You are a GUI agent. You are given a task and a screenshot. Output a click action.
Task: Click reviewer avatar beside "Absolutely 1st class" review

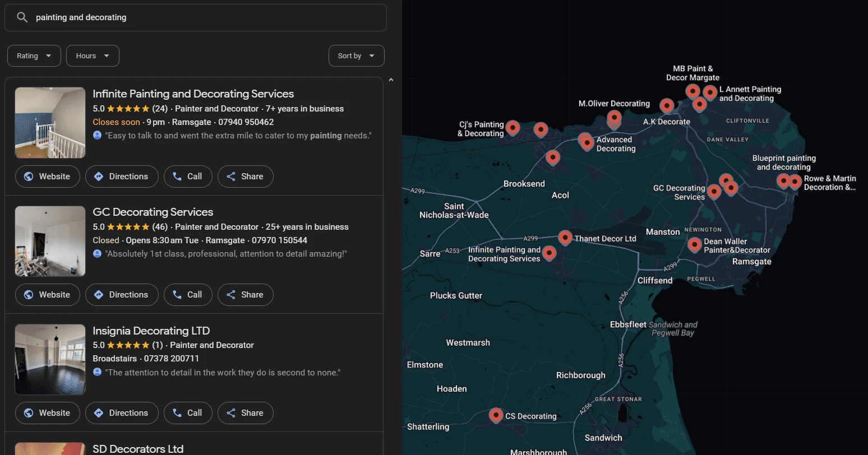click(x=98, y=254)
